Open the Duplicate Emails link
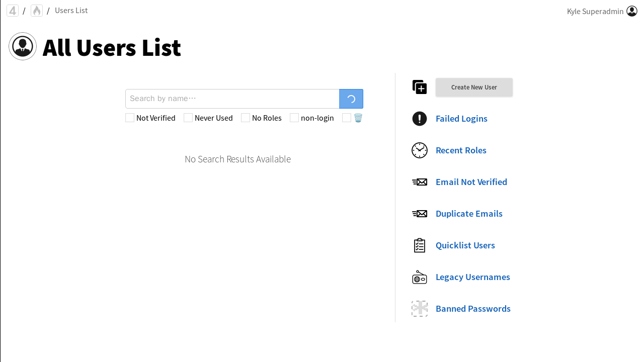The height and width of the screenshot is (362, 644). coord(469,214)
